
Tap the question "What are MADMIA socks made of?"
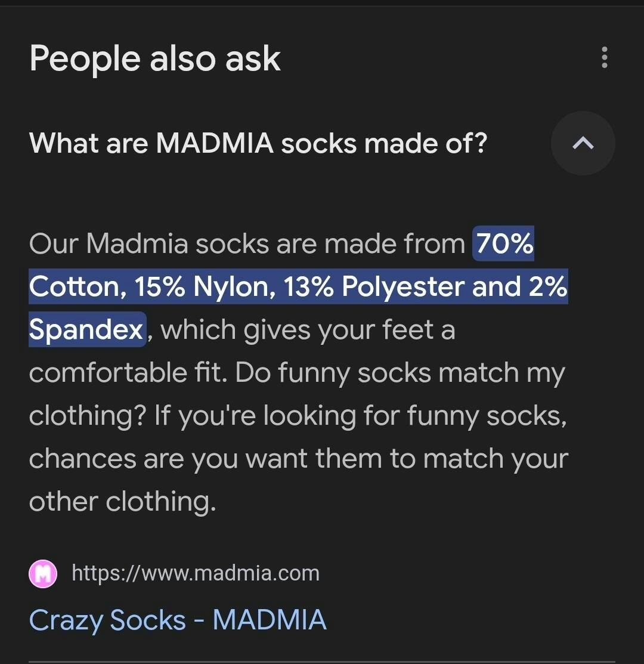click(x=258, y=143)
